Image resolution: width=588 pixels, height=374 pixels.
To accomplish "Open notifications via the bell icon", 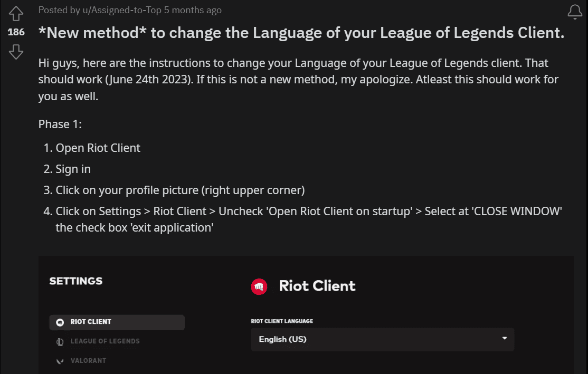I will click(574, 12).
